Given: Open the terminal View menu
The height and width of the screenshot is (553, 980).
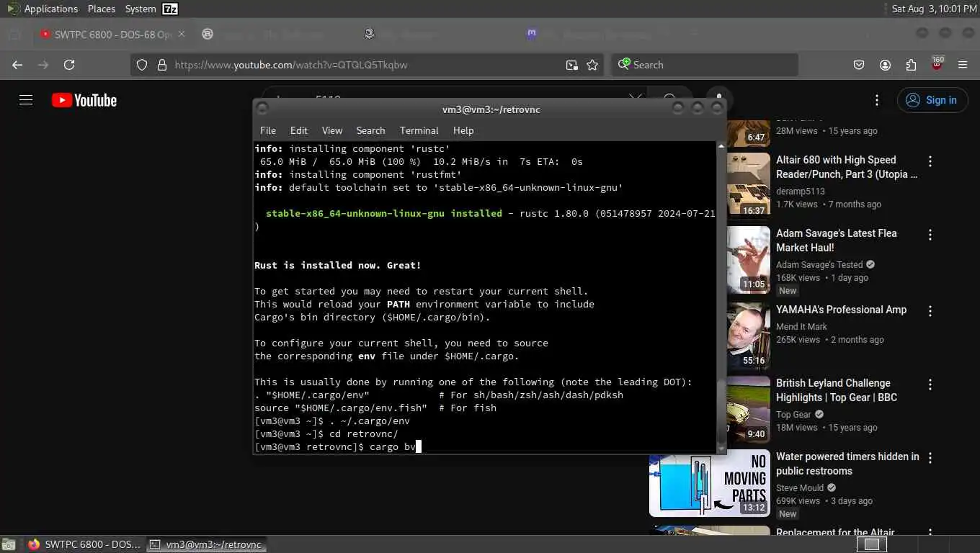Looking at the screenshot, I should point(332,130).
